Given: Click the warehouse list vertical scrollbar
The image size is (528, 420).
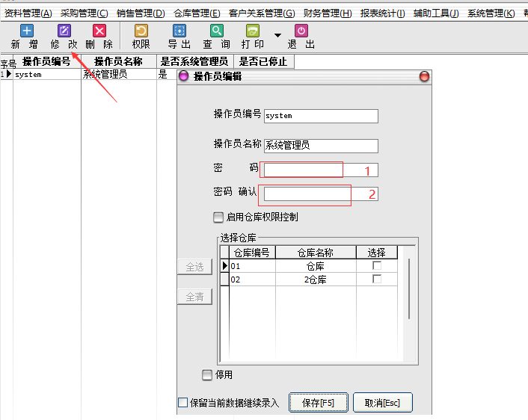Looking at the screenshot, I should (x=408, y=288).
